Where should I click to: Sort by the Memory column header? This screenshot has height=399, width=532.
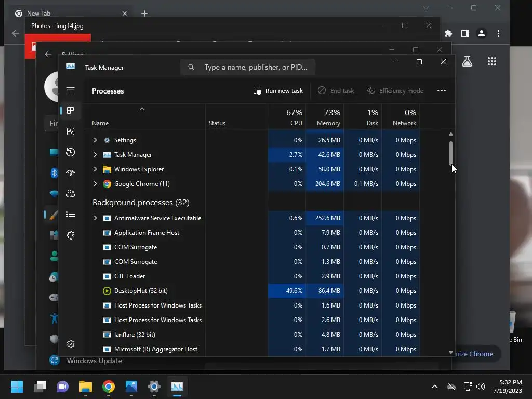pos(325,117)
